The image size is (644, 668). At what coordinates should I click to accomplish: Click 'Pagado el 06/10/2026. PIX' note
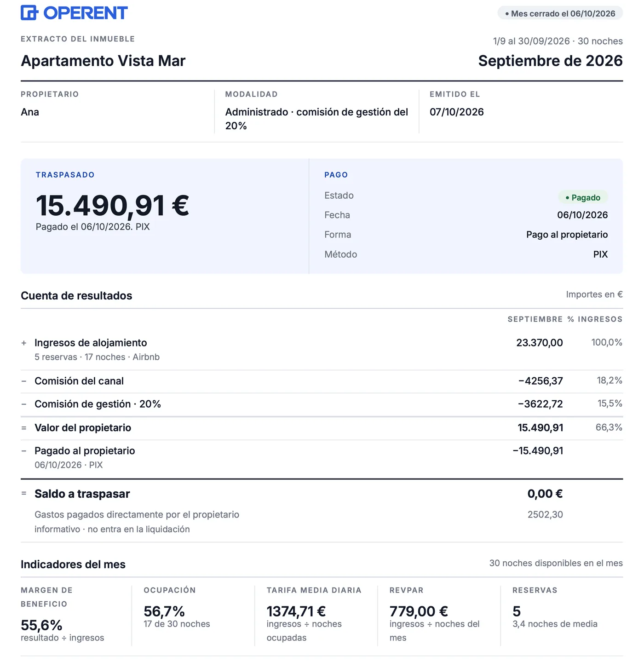(92, 227)
